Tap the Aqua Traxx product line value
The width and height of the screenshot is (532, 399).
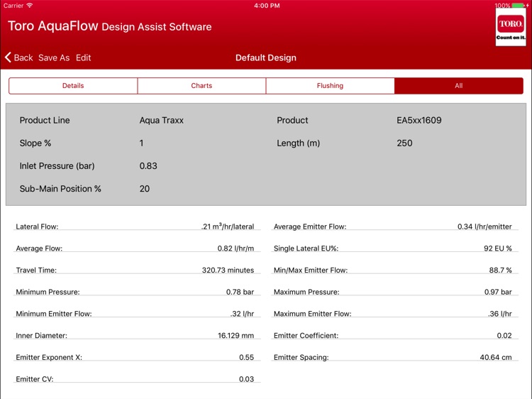click(x=162, y=120)
